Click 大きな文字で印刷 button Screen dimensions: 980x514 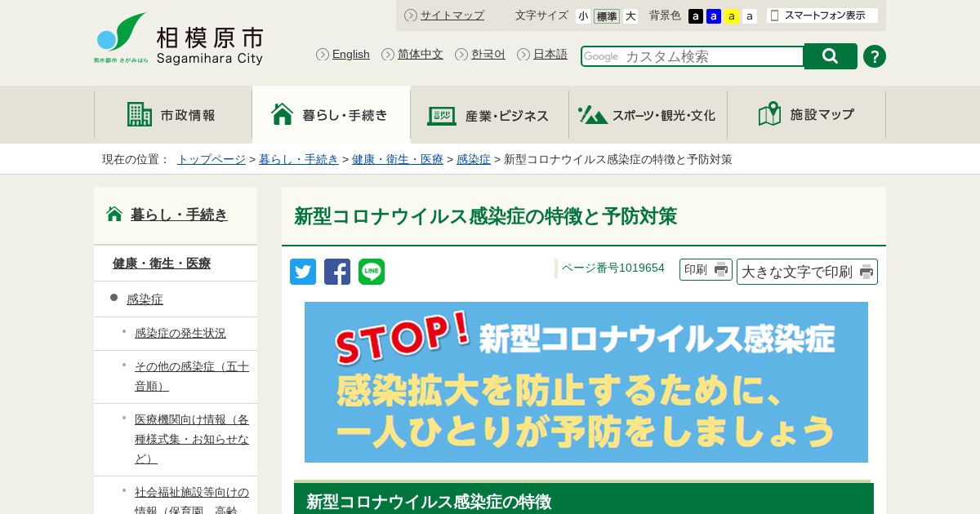tap(807, 272)
